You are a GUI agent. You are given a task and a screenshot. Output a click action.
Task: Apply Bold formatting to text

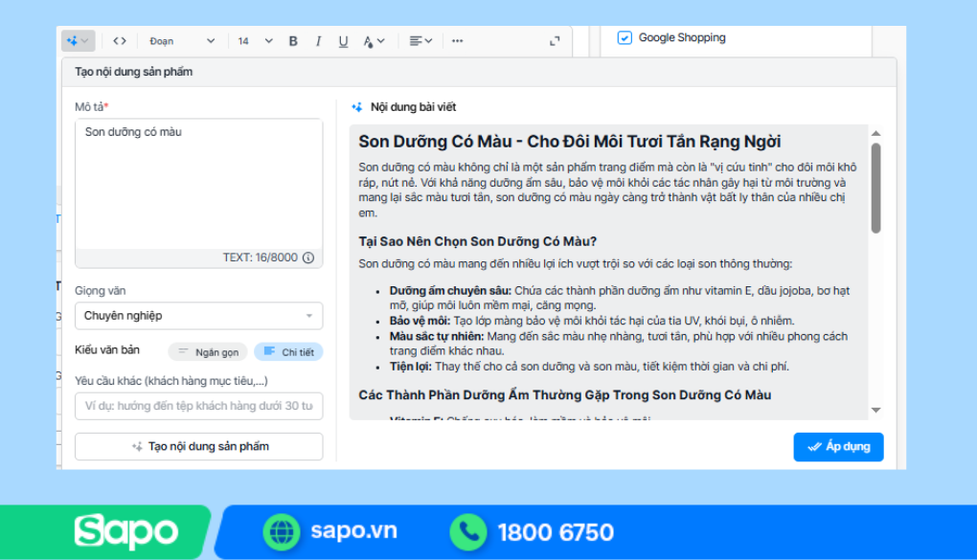pos(292,40)
